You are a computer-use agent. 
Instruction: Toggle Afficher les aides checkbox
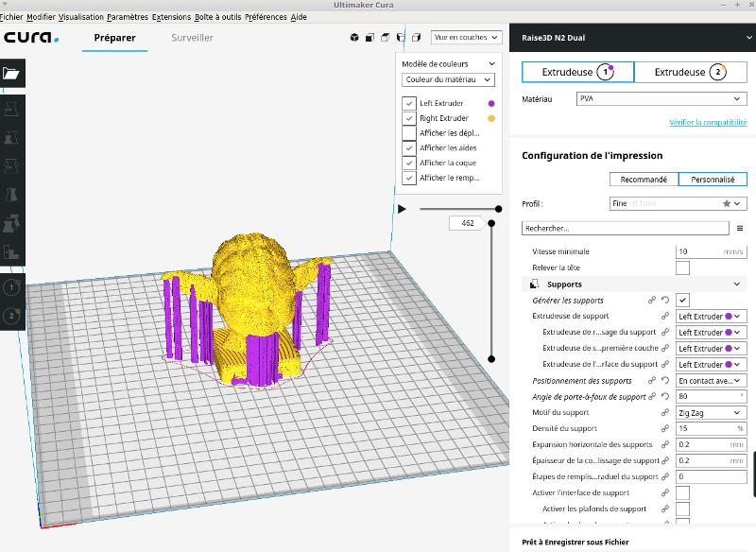tap(409, 148)
